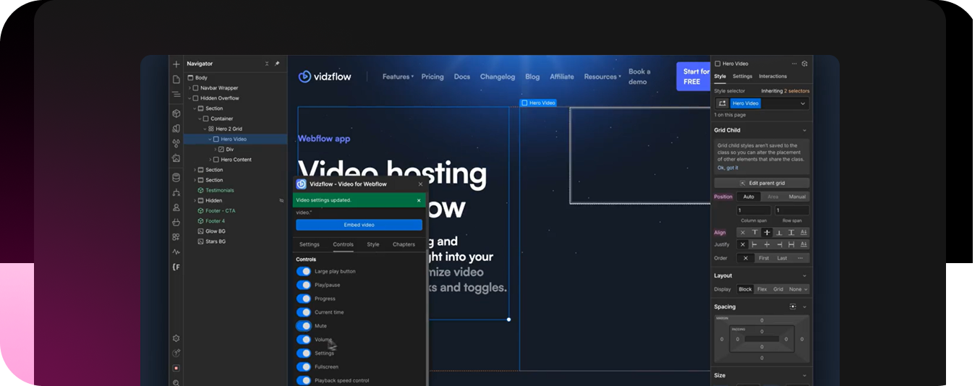The height and width of the screenshot is (386, 980).
Task: Collapse the Layout section
Action: coord(804,275)
